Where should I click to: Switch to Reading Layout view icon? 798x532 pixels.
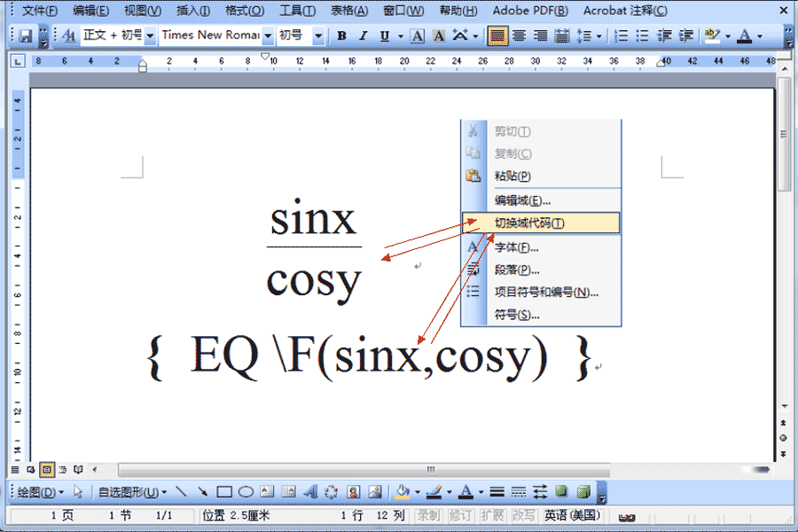(x=78, y=469)
